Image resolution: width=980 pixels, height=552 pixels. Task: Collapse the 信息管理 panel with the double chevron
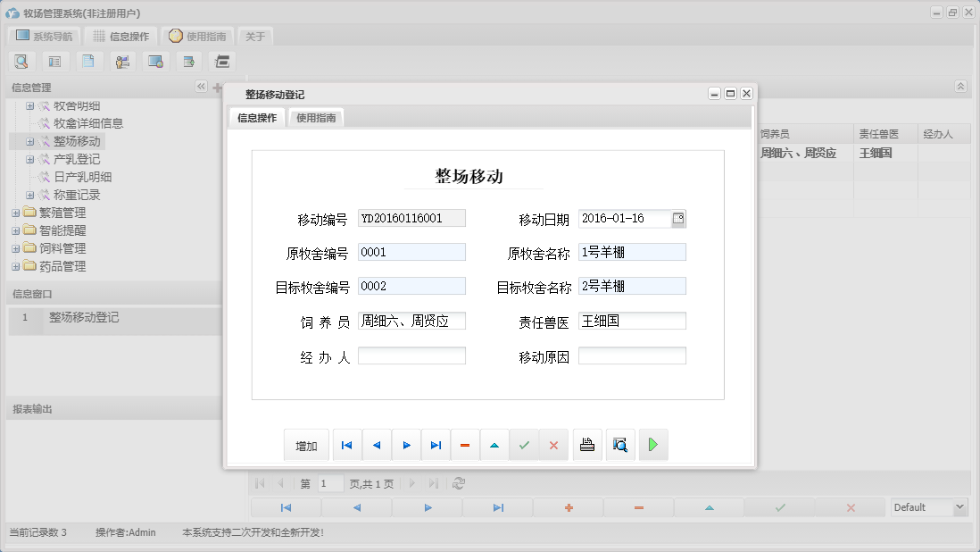point(201,87)
